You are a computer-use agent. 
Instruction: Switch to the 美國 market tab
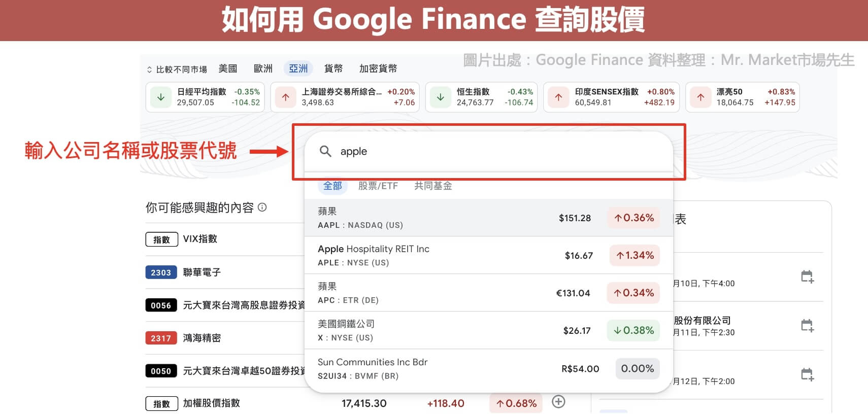pos(228,68)
